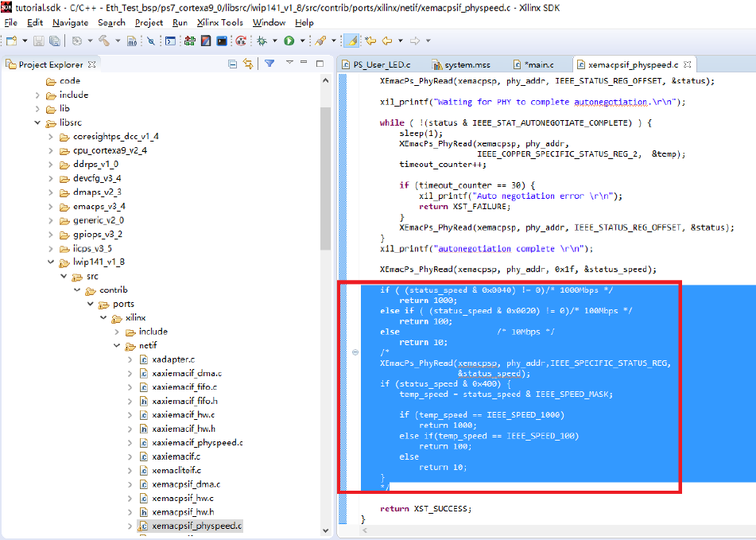Click the Save All toolbar icon
756x540 pixels.
pyautogui.click(x=54, y=41)
